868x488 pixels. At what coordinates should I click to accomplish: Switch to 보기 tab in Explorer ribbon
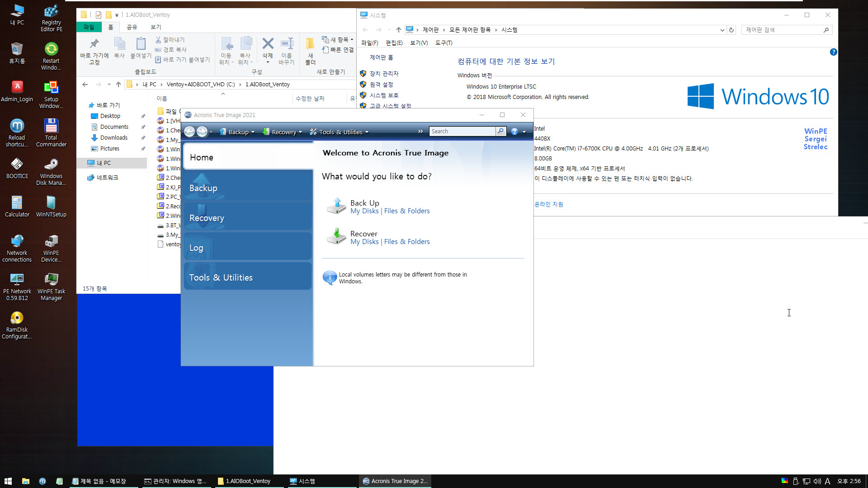pyautogui.click(x=156, y=27)
